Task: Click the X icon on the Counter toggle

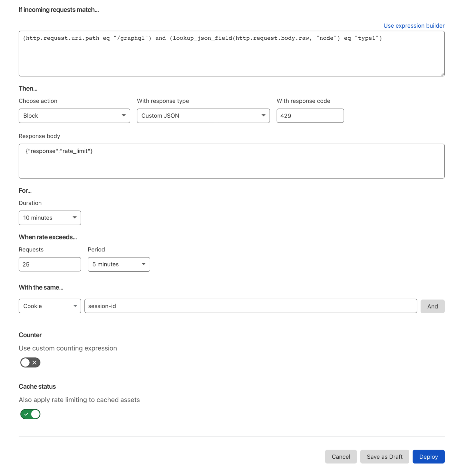Action: point(34,362)
